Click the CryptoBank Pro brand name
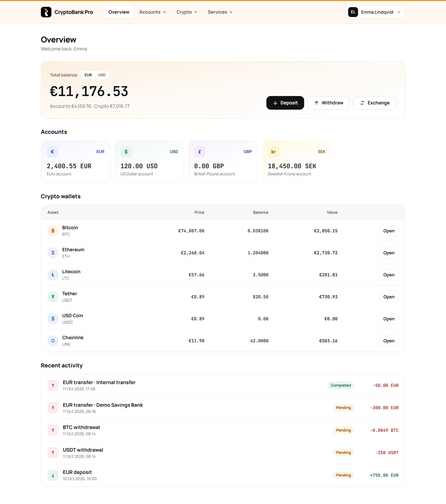446x504 pixels. click(74, 12)
